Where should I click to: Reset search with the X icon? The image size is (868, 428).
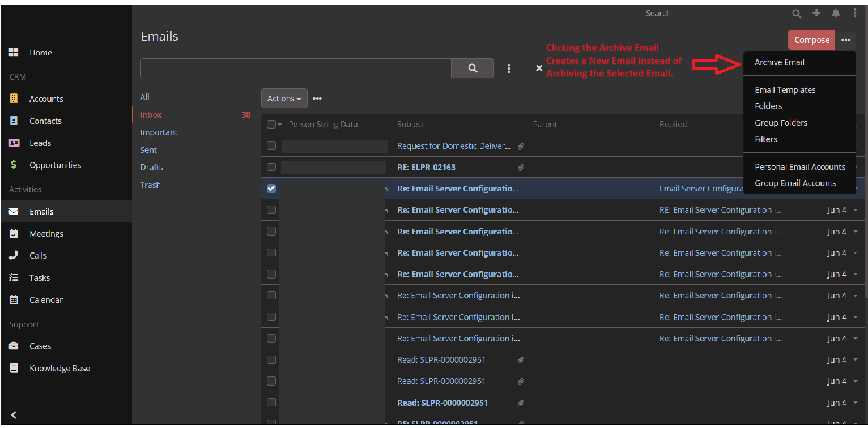click(539, 69)
